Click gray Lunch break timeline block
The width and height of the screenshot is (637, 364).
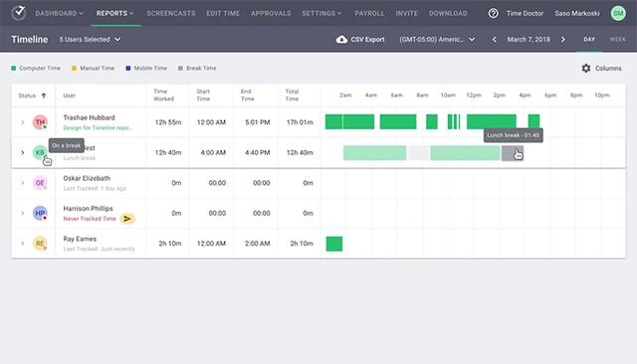point(513,153)
